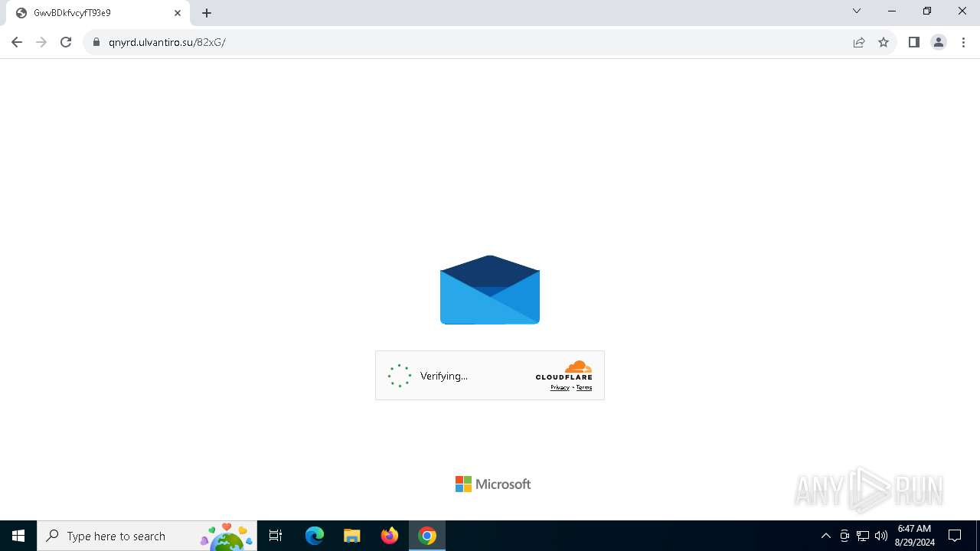Open network settings tray icon

pyautogui.click(x=863, y=536)
